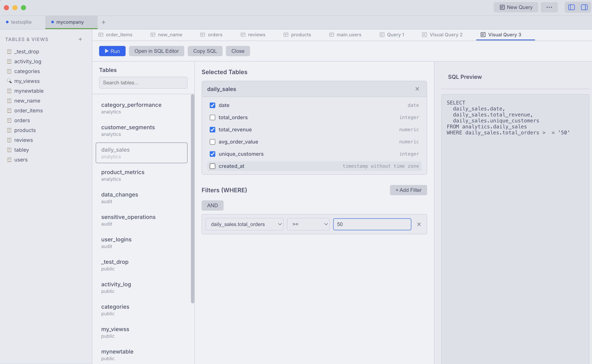The image size is (592, 364).
Task: Open the Visual Query 3 tab
Action: 505,35
